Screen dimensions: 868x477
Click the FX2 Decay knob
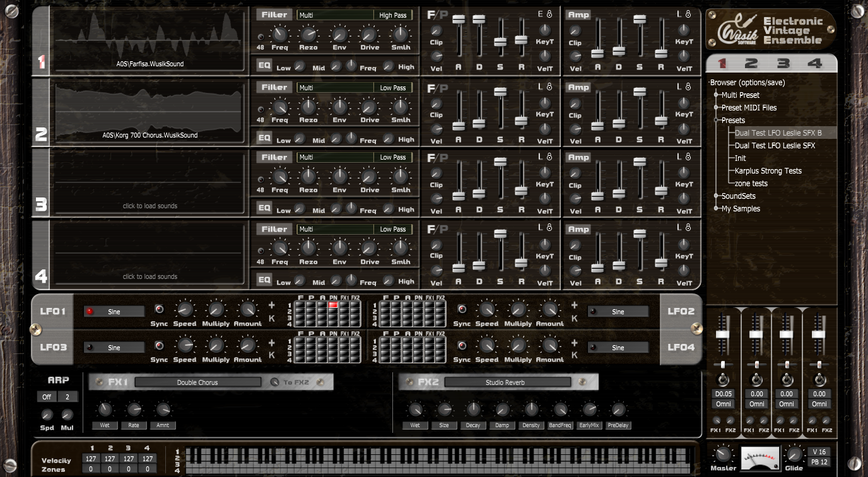pos(472,409)
